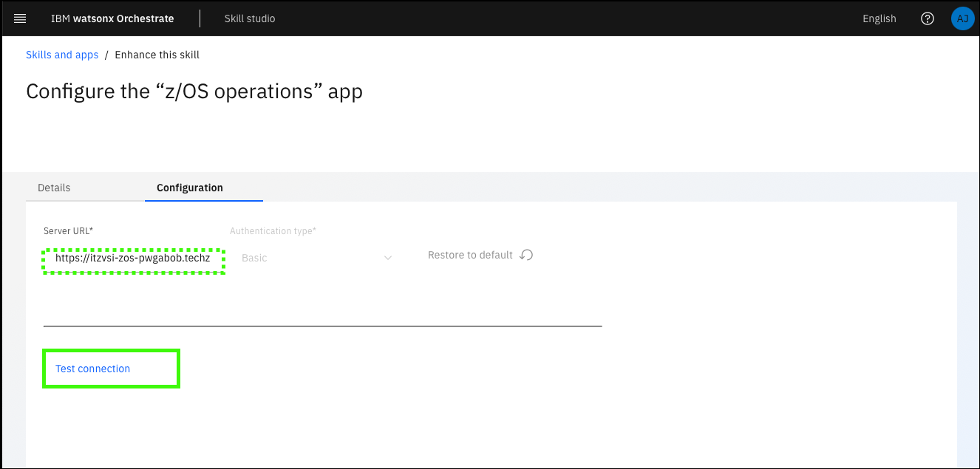Open Skill studio in the header
980x469 pixels.
(x=250, y=18)
